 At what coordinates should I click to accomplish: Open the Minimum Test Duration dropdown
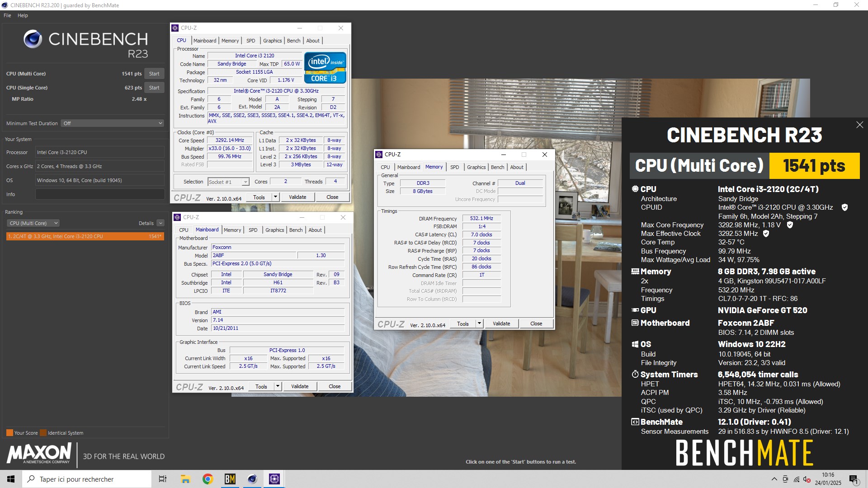pyautogui.click(x=112, y=123)
